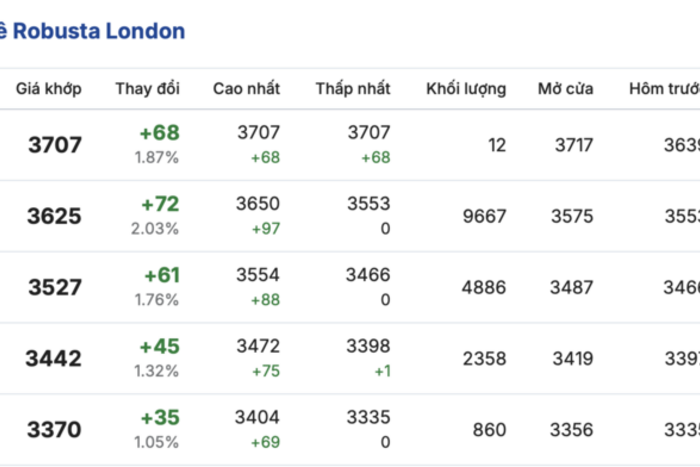Click the volume value 9667

tap(484, 216)
